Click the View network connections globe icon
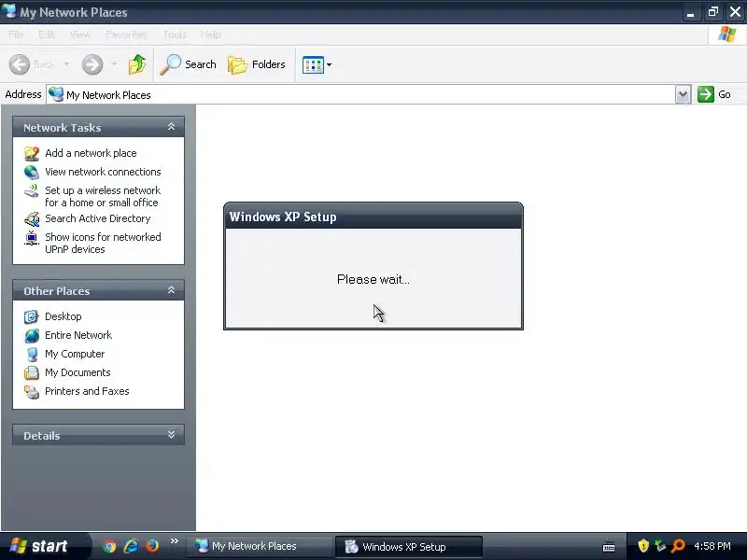The height and width of the screenshot is (560, 747). pos(32,172)
